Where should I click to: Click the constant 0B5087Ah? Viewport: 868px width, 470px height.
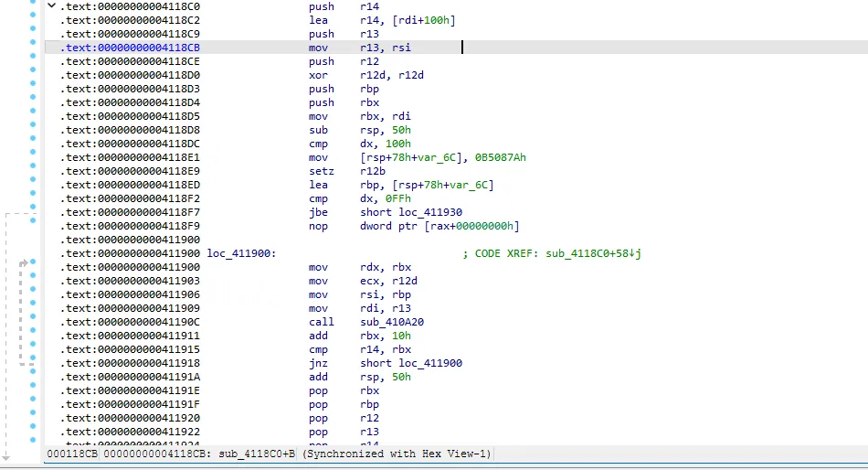tap(501, 157)
